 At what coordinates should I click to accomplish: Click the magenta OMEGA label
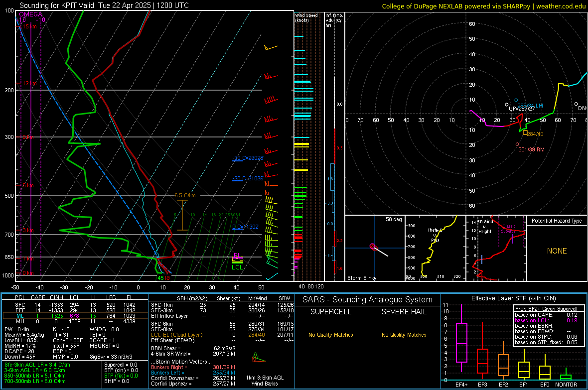[x=31, y=14]
